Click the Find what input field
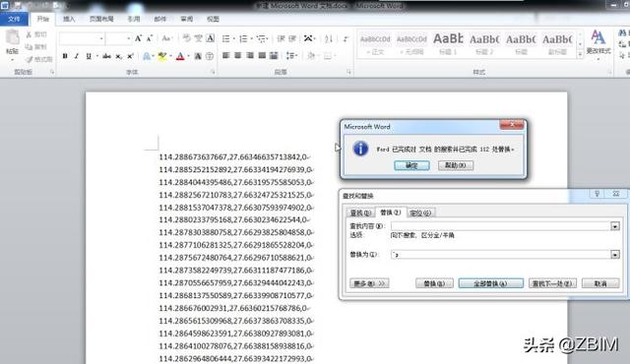Image resolution: width=630 pixels, height=364 pixels. [x=500, y=226]
